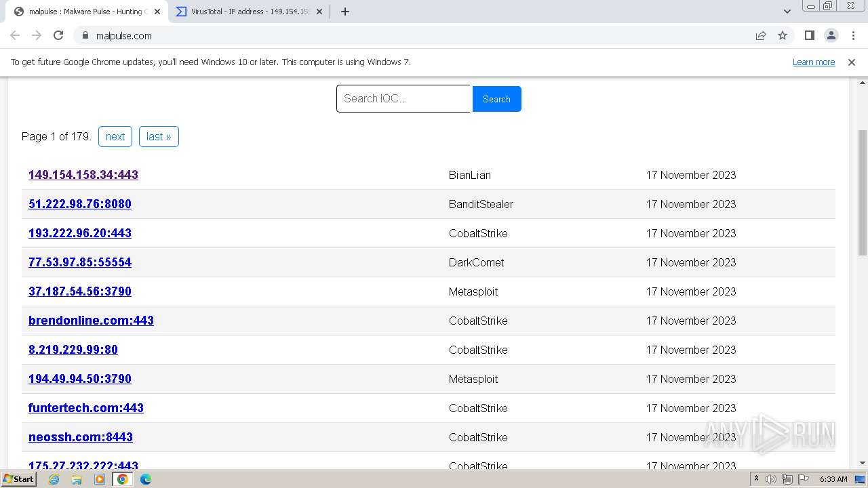Select the date in the BianLian row
The width and height of the screenshot is (868, 488).
pyautogui.click(x=691, y=175)
